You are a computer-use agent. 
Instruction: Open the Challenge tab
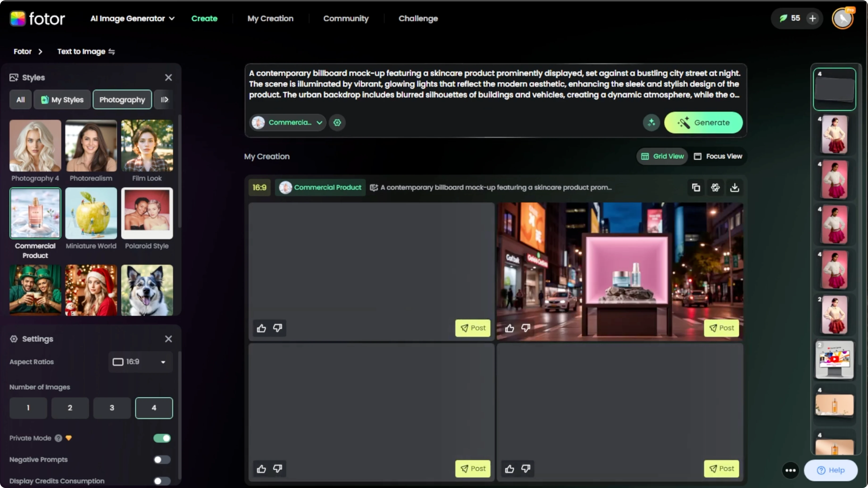pyautogui.click(x=418, y=19)
